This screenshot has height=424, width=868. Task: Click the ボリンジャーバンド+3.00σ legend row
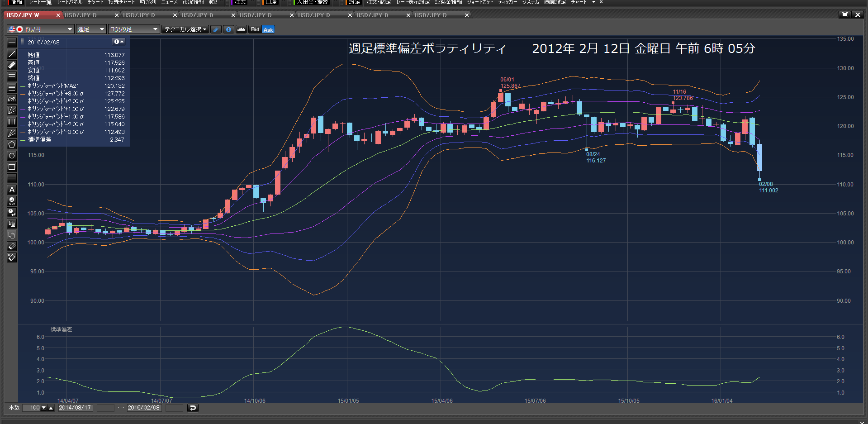tap(73, 94)
